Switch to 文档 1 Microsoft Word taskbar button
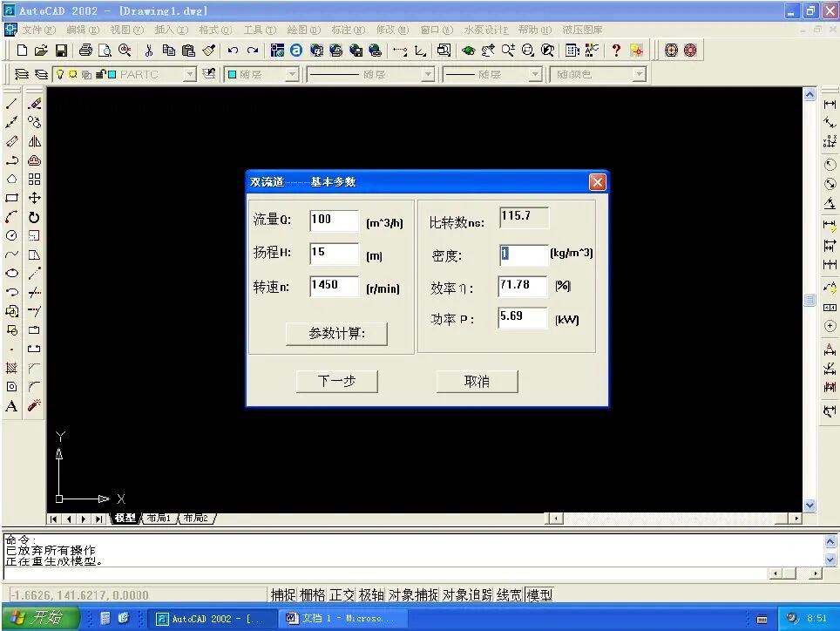840x631 pixels. [342, 619]
